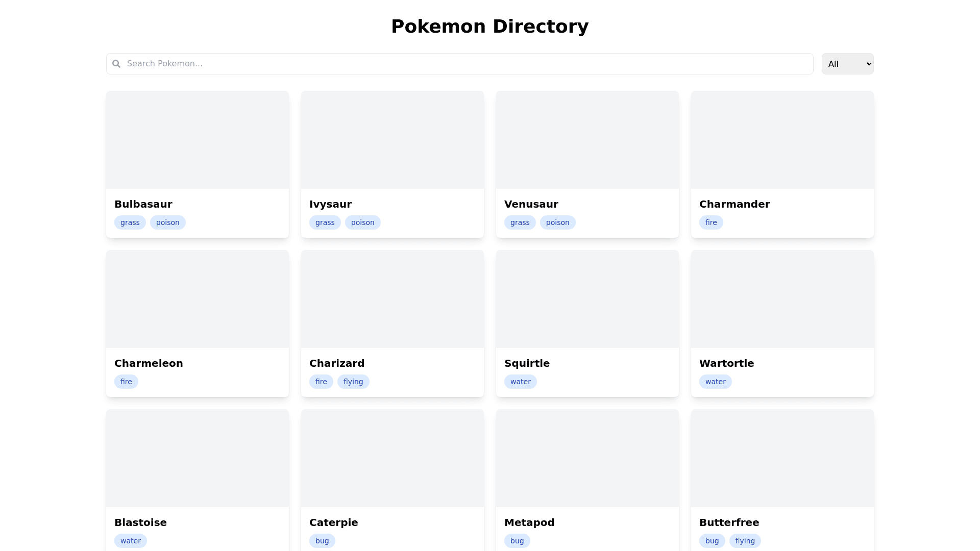Click Ivysaur's poison type tag

click(362, 222)
